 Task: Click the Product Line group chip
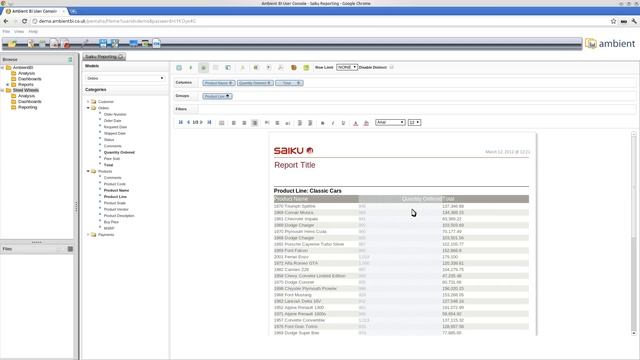click(217, 96)
